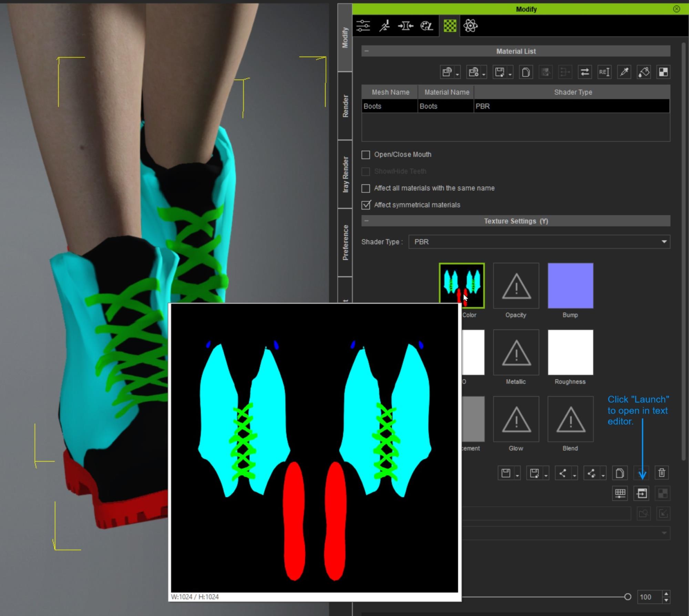Image resolution: width=689 pixels, height=616 pixels.
Task: Click the Save texture disk icon
Action: point(506,473)
